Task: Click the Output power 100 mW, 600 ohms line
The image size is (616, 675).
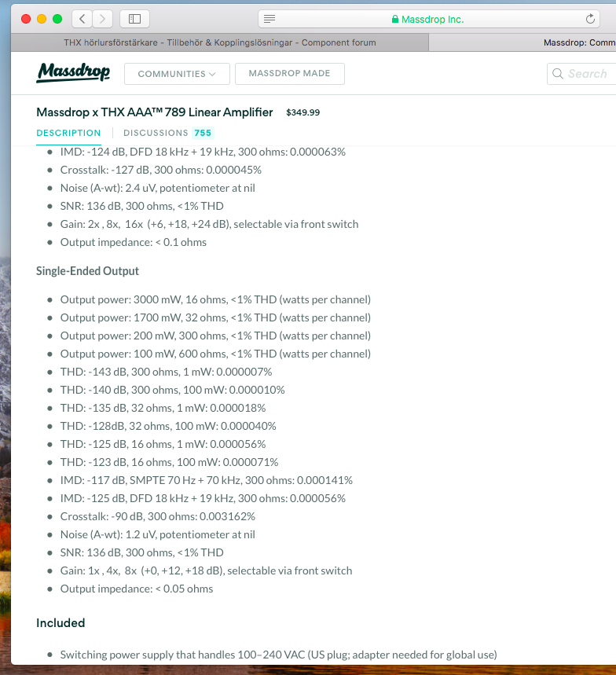Action: tap(215, 354)
